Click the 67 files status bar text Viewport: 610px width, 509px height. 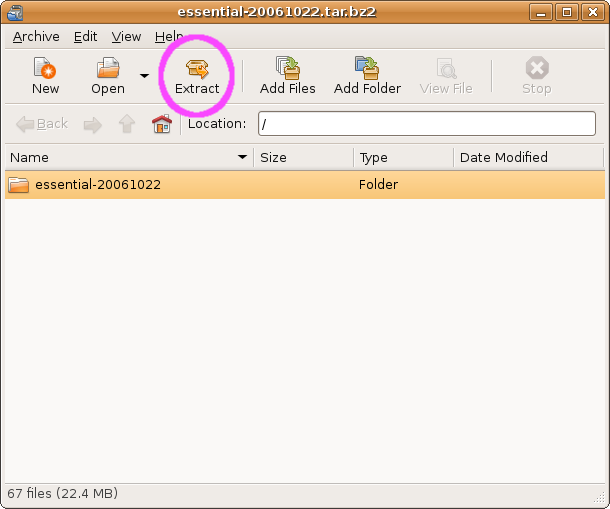point(62,493)
